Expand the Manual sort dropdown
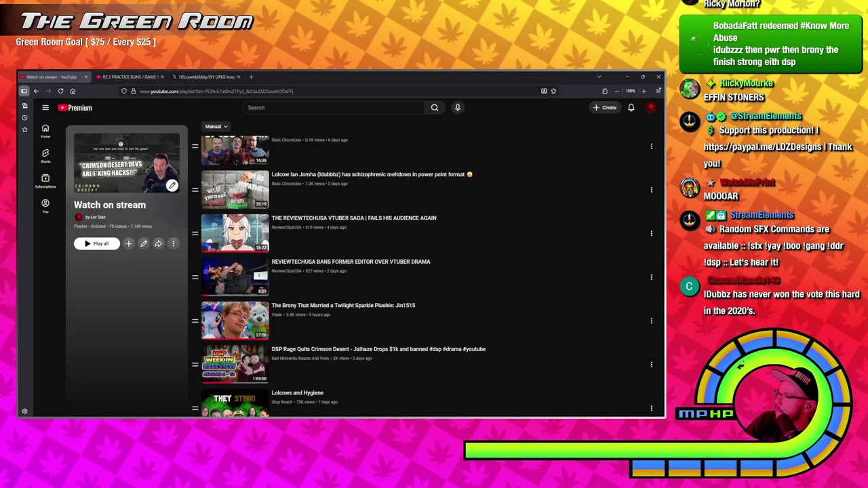The height and width of the screenshot is (488, 868). 216,126
